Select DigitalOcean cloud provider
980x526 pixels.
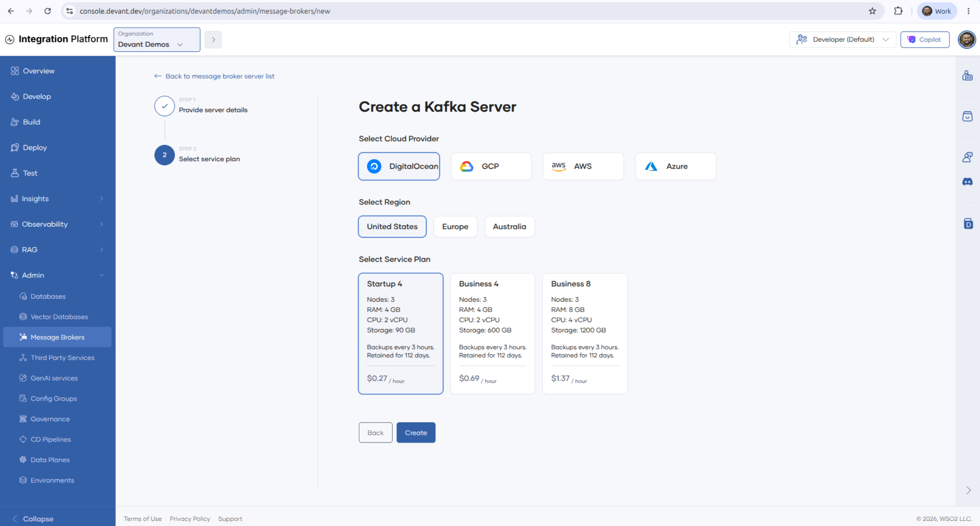[x=399, y=166]
